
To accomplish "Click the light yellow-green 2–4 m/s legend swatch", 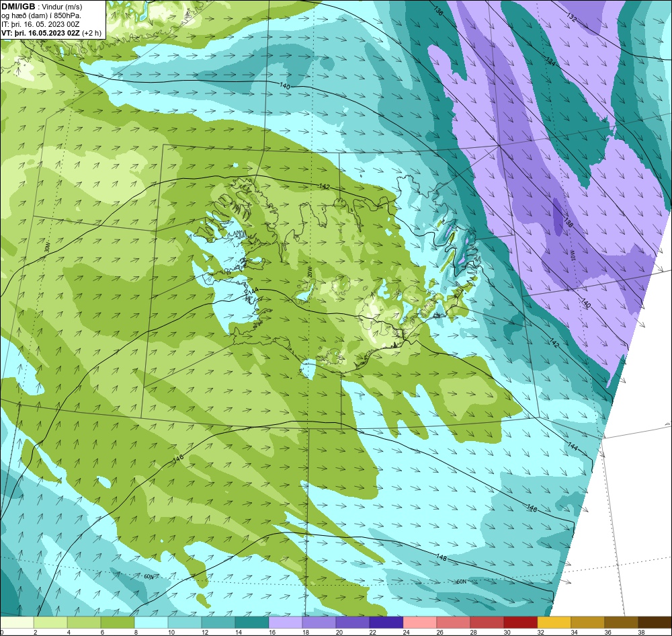I will [50, 623].
